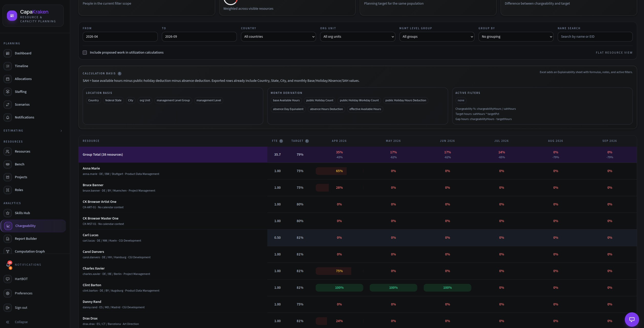Open Notifications via its bell icon in Planning

8,117
